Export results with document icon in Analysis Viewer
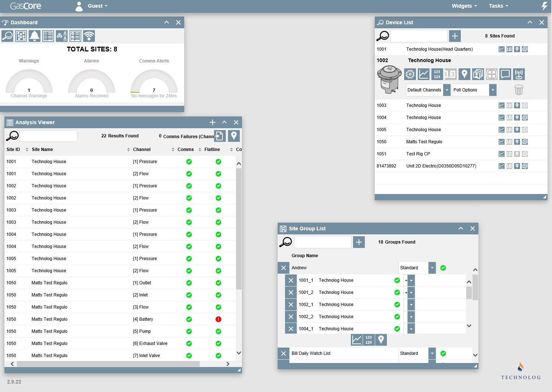 coord(220,136)
